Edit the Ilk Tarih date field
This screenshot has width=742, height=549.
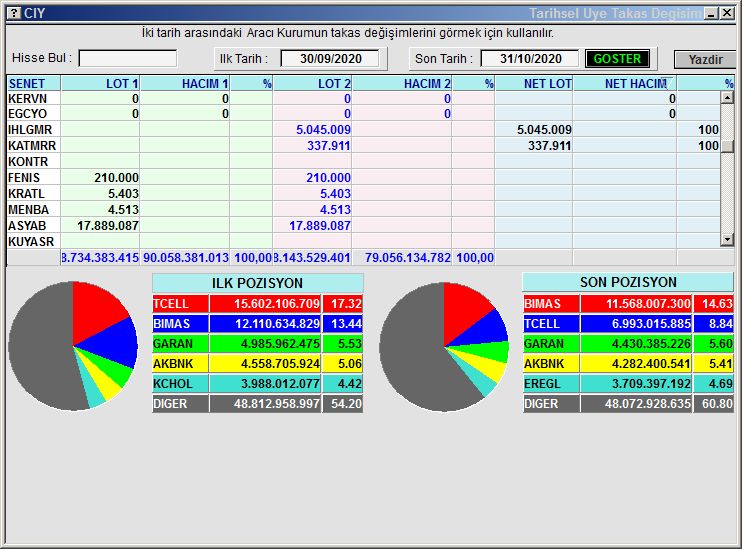[x=330, y=59]
